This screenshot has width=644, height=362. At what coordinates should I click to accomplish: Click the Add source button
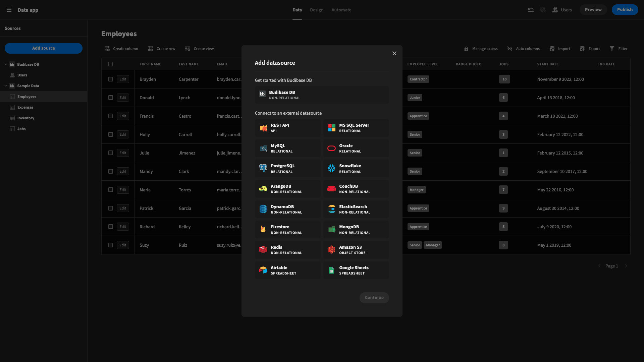tap(44, 48)
